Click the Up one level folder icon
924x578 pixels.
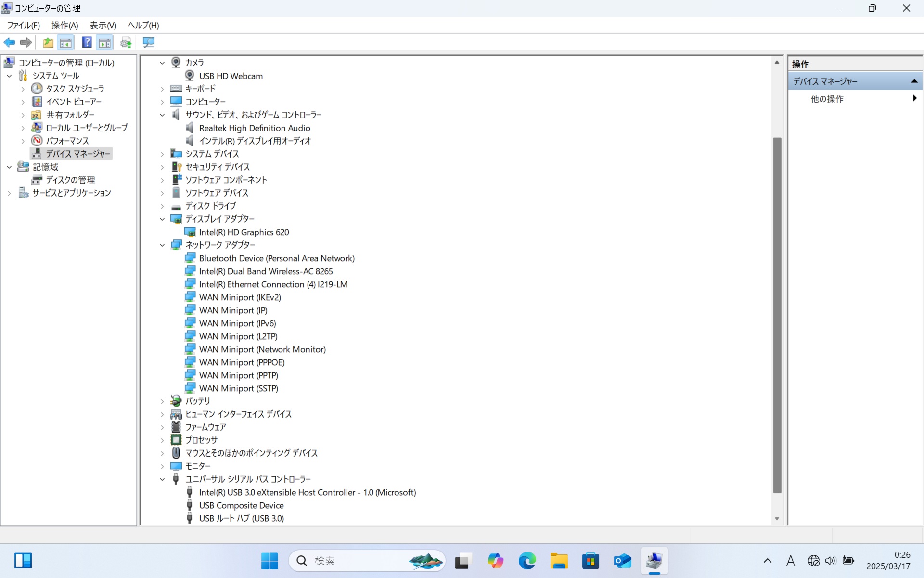coord(48,42)
